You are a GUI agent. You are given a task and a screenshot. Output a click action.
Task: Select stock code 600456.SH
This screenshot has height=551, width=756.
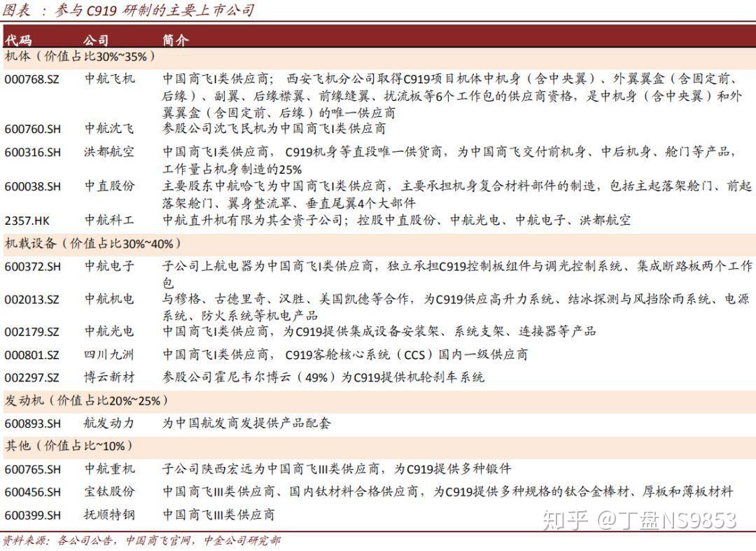pos(33,492)
